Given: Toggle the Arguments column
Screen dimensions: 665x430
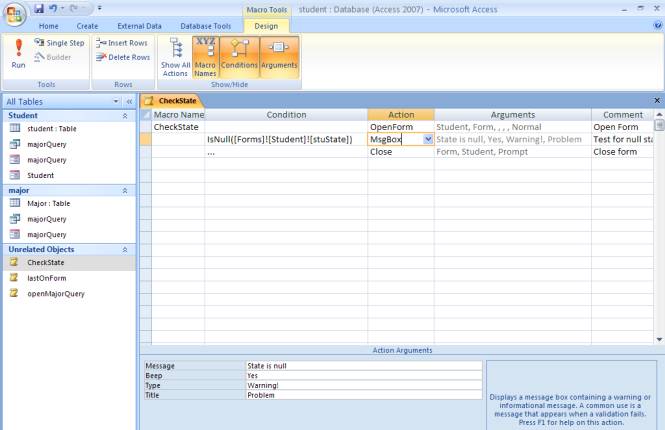Looking at the screenshot, I should [279, 57].
